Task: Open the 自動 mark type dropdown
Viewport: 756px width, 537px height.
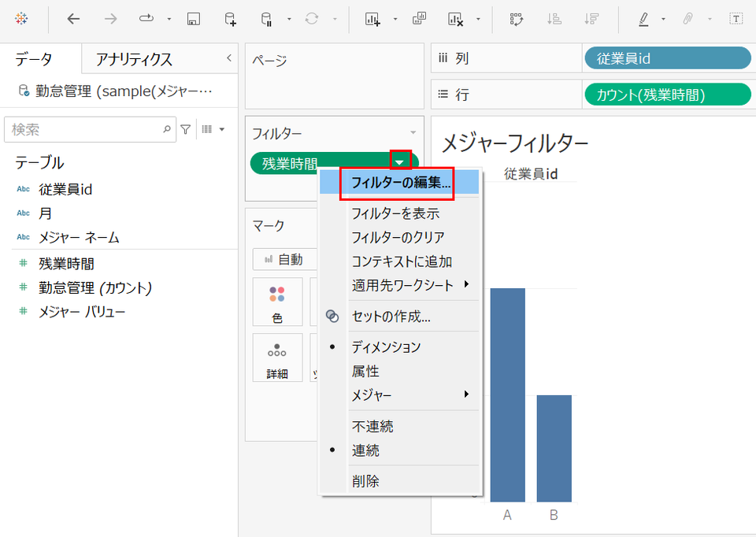Action: [284, 259]
